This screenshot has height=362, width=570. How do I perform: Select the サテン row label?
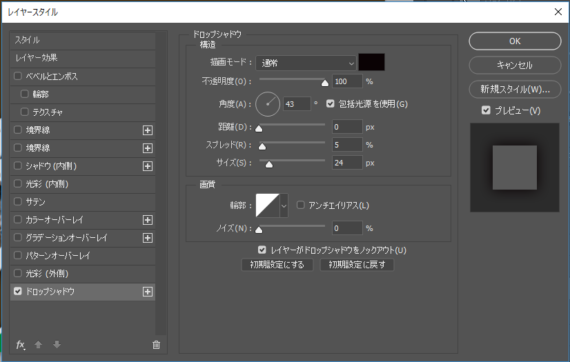(x=35, y=202)
